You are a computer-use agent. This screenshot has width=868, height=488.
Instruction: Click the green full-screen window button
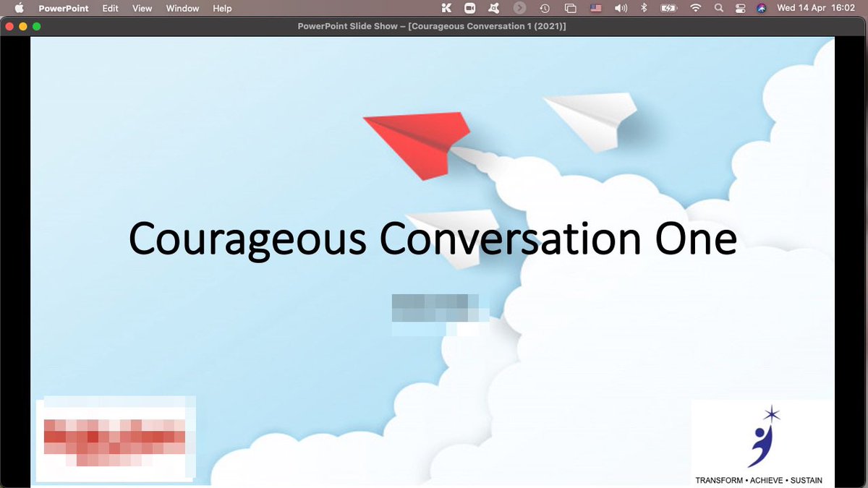tap(37, 26)
